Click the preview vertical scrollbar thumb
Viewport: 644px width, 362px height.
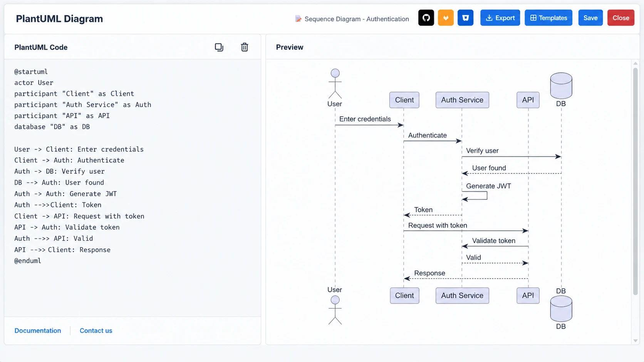tap(636, 182)
